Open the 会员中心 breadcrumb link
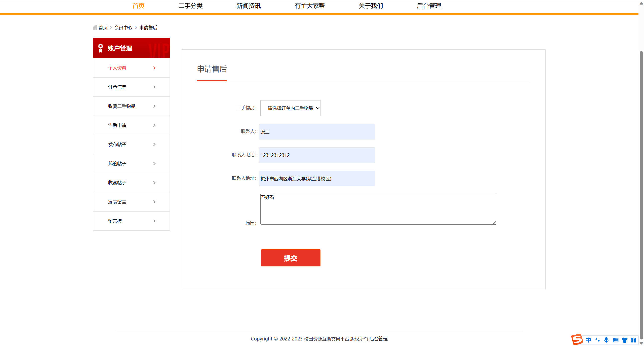The height and width of the screenshot is (346, 644). (124, 27)
